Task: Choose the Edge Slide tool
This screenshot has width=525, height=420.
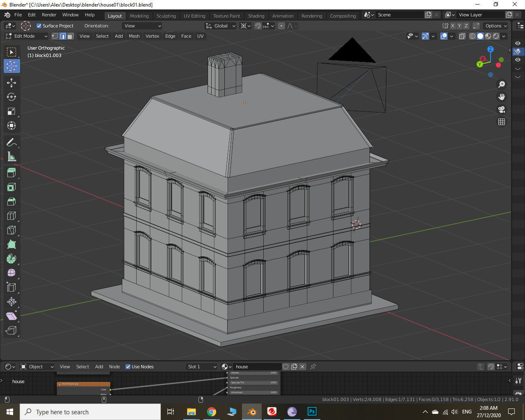Action: pyautogui.click(x=11, y=288)
